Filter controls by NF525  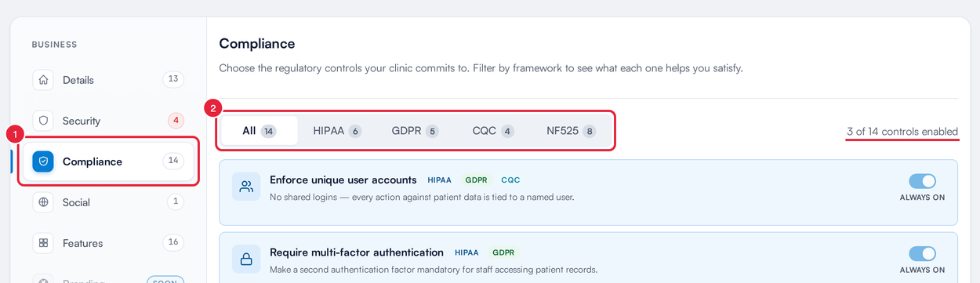[x=571, y=131]
